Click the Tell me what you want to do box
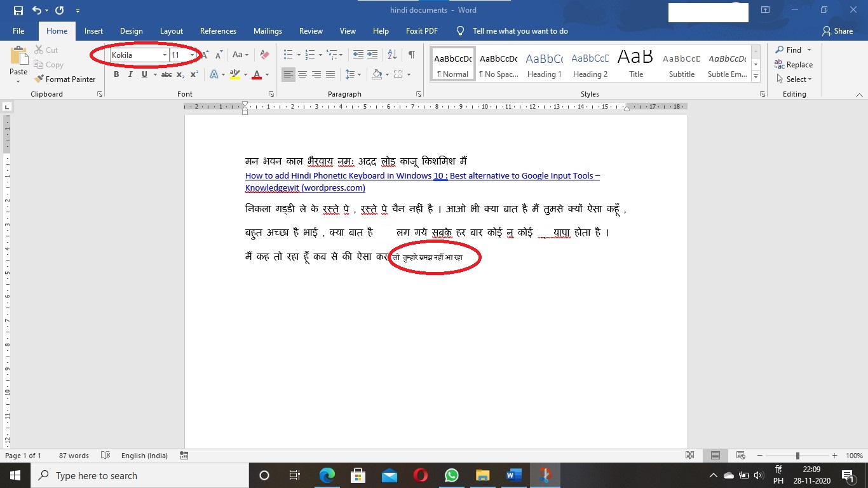 [520, 31]
